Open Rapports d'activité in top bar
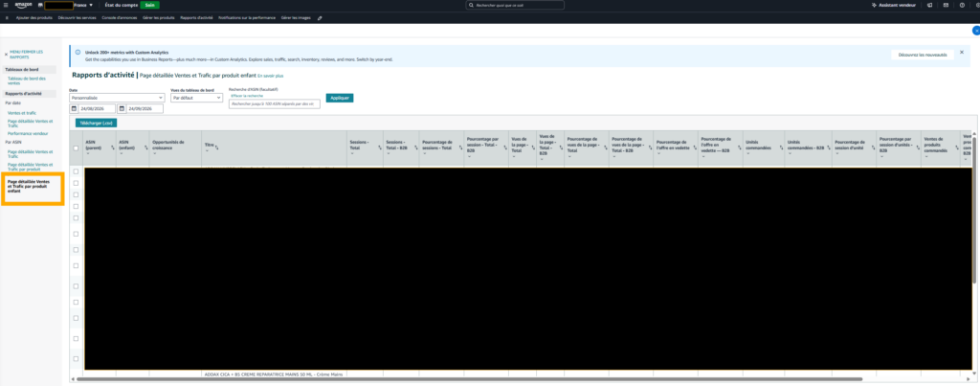The image size is (980, 386). [x=197, y=18]
